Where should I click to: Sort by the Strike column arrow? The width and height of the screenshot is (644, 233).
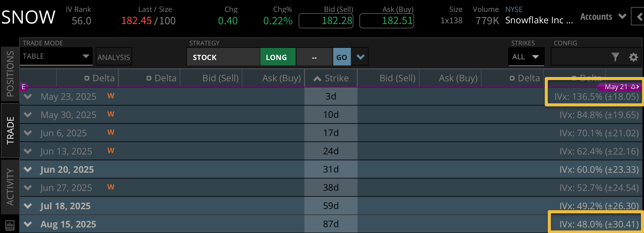[317, 79]
